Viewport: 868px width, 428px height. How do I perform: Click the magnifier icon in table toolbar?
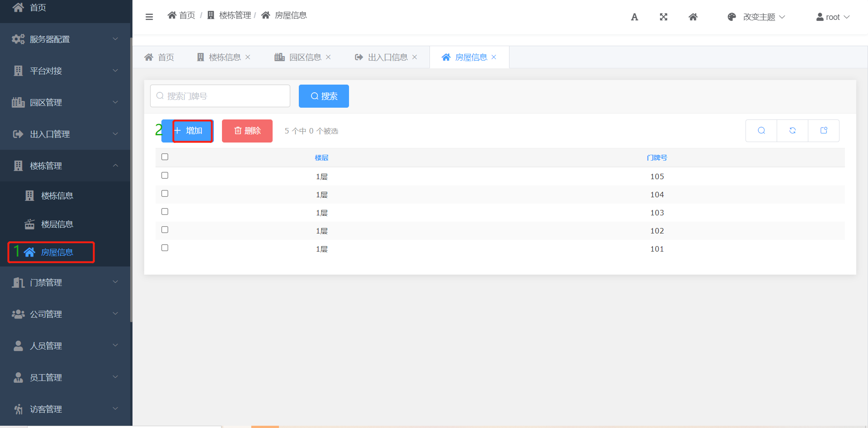coord(761,131)
